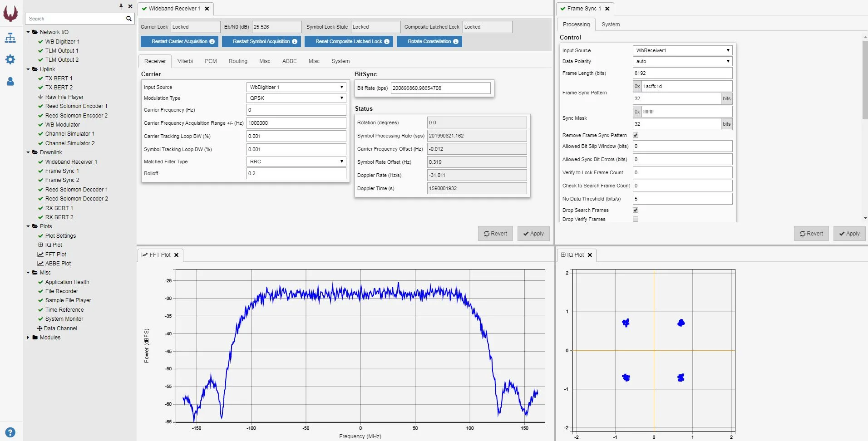Open the Frame Sync System tab
Screen dimensions: 868x441
click(x=611, y=24)
